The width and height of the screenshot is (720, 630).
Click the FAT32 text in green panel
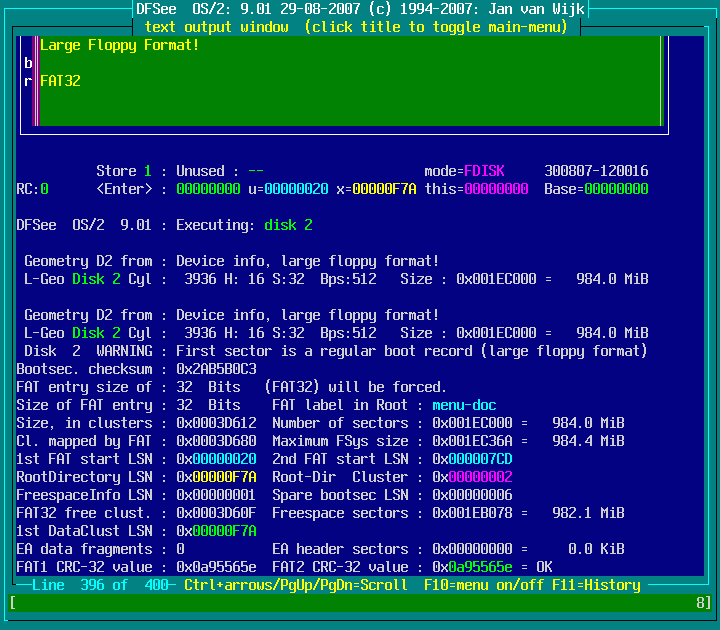click(x=60, y=81)
